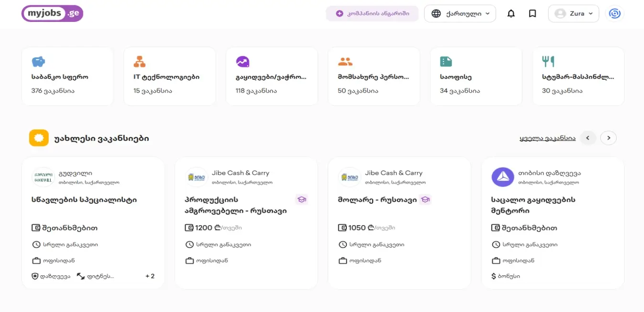Open სწავლების სპეციალისტი vacancy
The width and height of the screenshot is (644, 312).
(84, 200)
